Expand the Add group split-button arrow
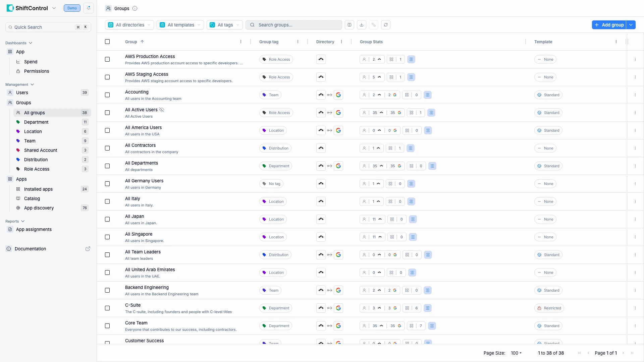 [x=631, y=25]
